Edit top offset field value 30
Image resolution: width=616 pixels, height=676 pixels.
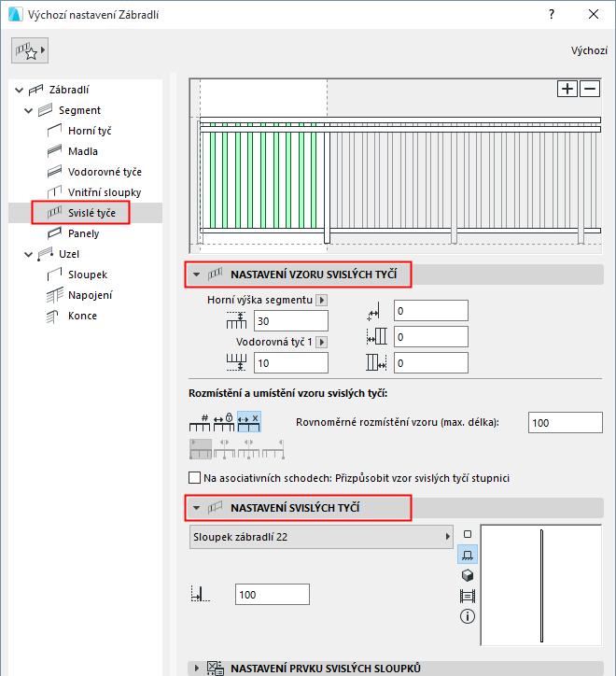point(291,321)
